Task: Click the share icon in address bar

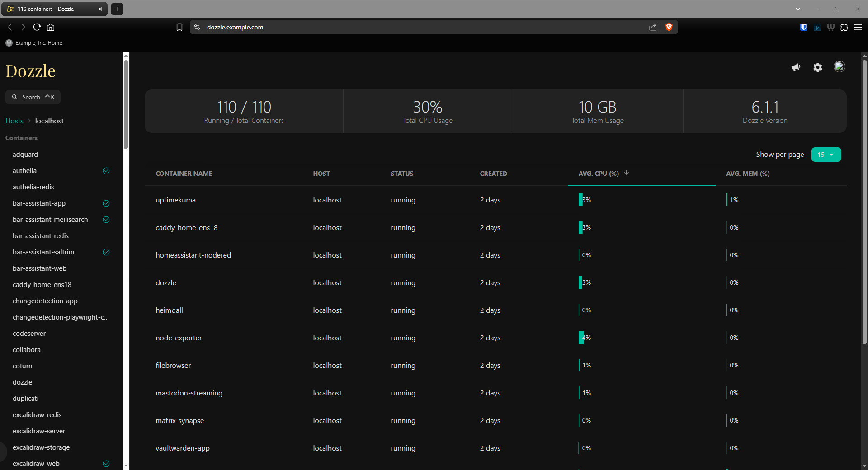Action: [x=652, y=27]
